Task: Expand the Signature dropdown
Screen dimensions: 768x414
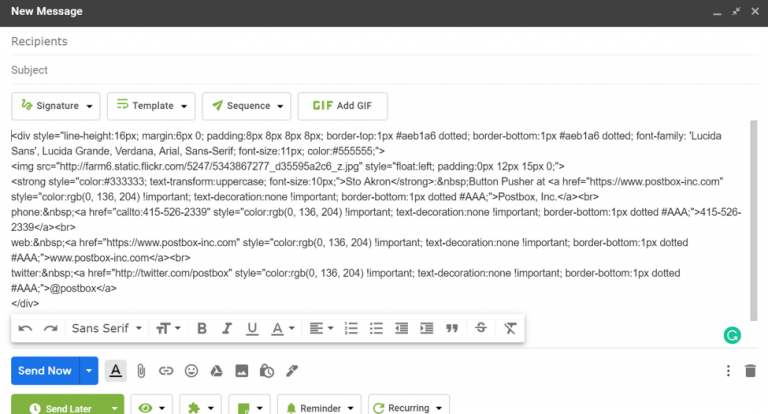Action: point(59,106)
